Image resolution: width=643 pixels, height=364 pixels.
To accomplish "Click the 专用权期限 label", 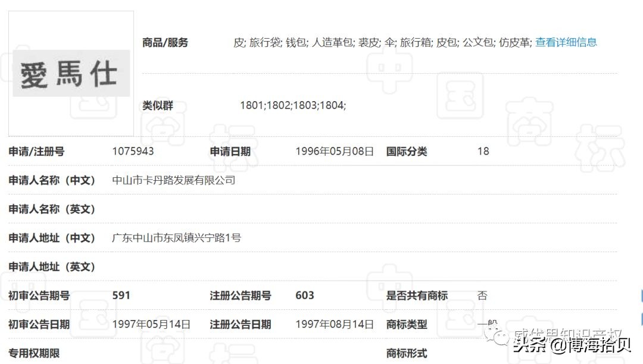I will [34, 353].
